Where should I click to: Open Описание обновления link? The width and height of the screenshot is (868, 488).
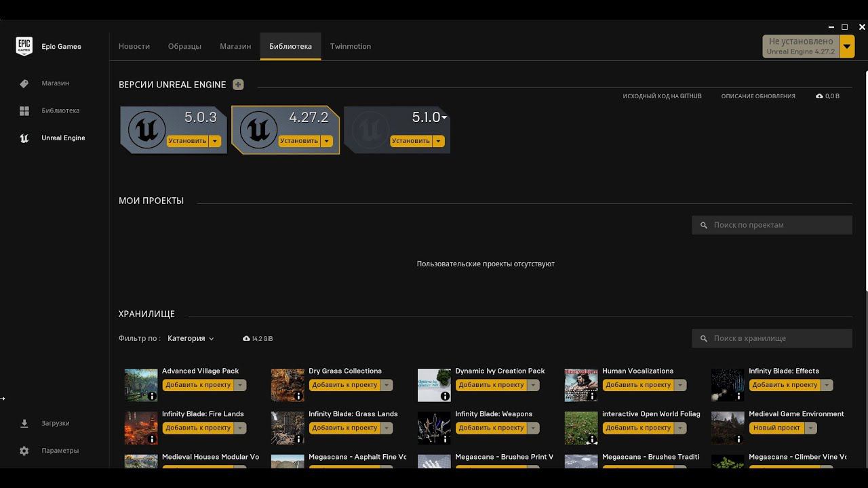pos(758,96)
